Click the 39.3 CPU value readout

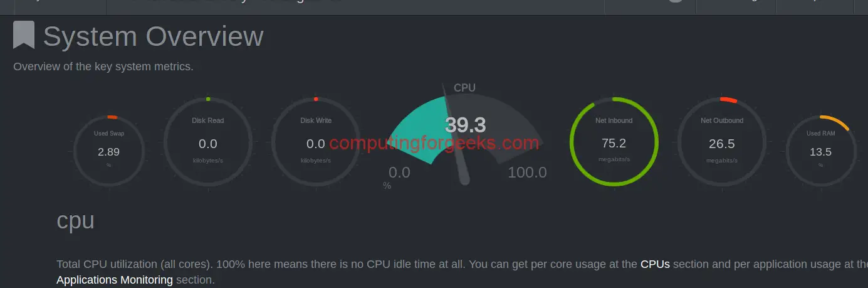pyautogui.click(x=466, y=125)
